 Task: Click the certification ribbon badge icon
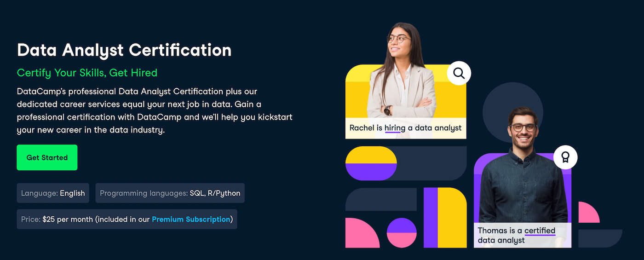(565, 158)
